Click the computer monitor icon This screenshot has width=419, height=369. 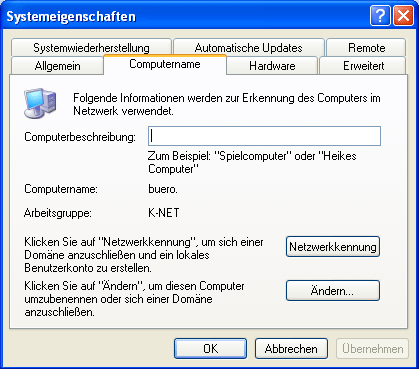(40, 103)
